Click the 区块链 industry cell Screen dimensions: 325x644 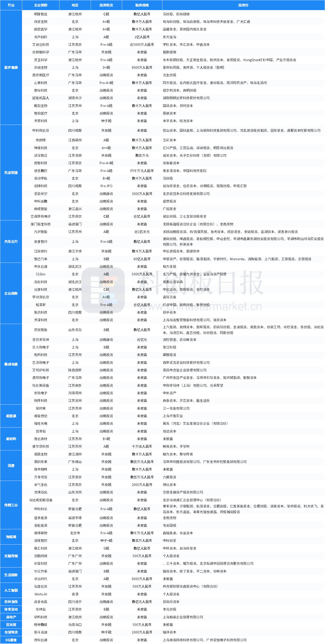click(11, 625)
